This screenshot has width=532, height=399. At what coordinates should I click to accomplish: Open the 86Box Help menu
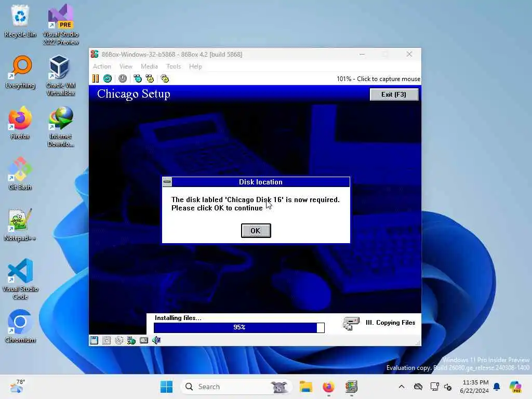(x=195, y=66)
